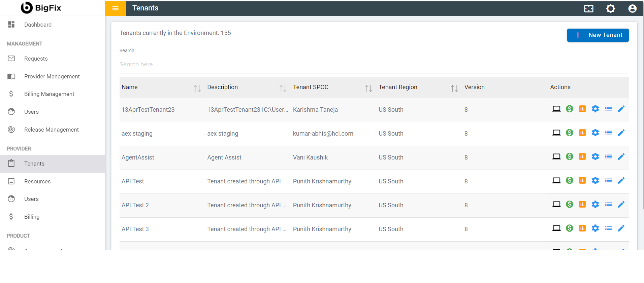Click the Version column header
The image size is (644, 283).
tap(474, 87)
